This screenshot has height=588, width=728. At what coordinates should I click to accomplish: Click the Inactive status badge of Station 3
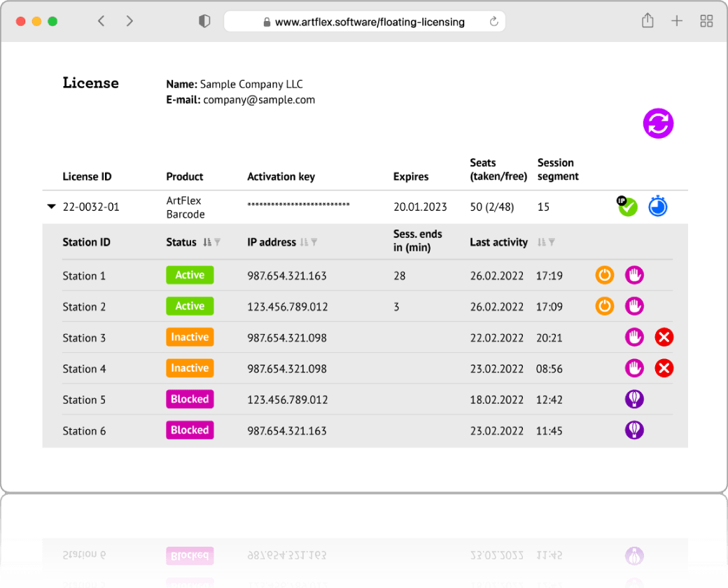pyautogui.click(x=190, y=337)
